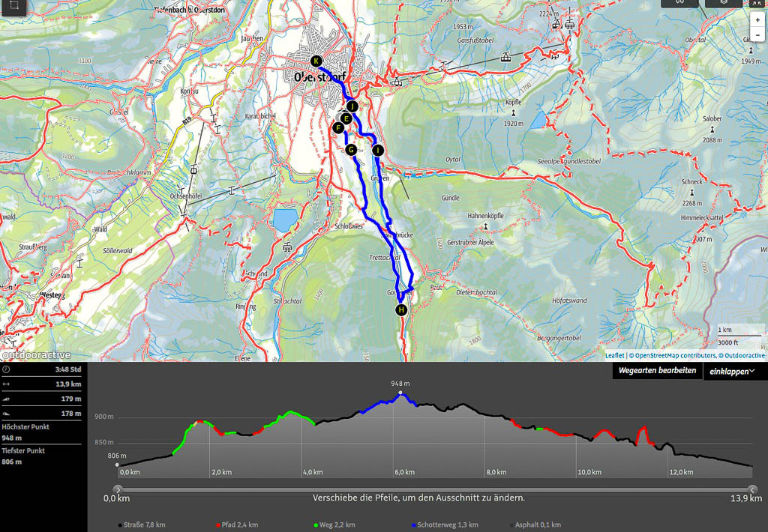768x532 pixels.
Task: Toggle the Pfad 2,4 km legend entry
Action: [238, 525]
